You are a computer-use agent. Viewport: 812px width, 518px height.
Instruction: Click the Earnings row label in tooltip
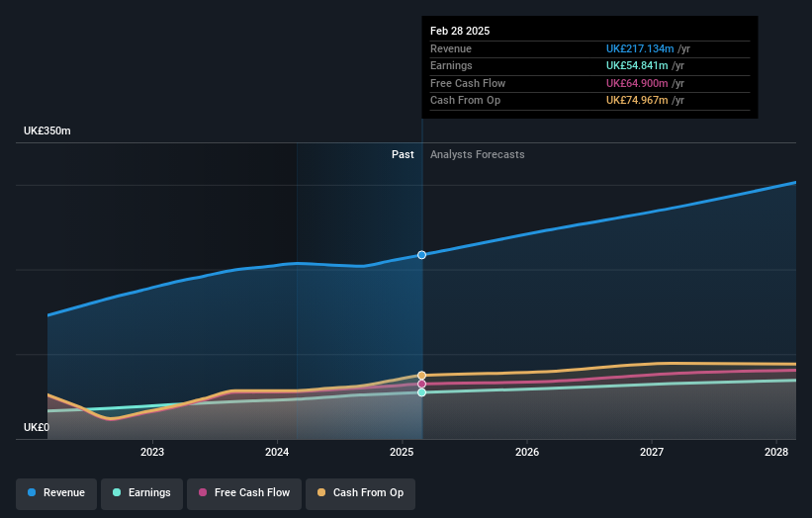pos(451,65)
